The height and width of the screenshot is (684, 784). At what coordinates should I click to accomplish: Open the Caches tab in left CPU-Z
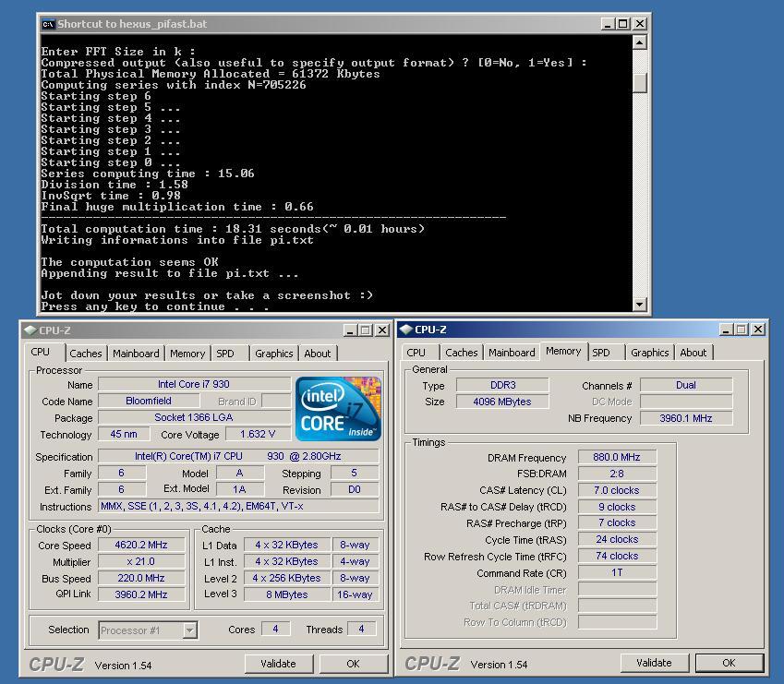(86, 354)
